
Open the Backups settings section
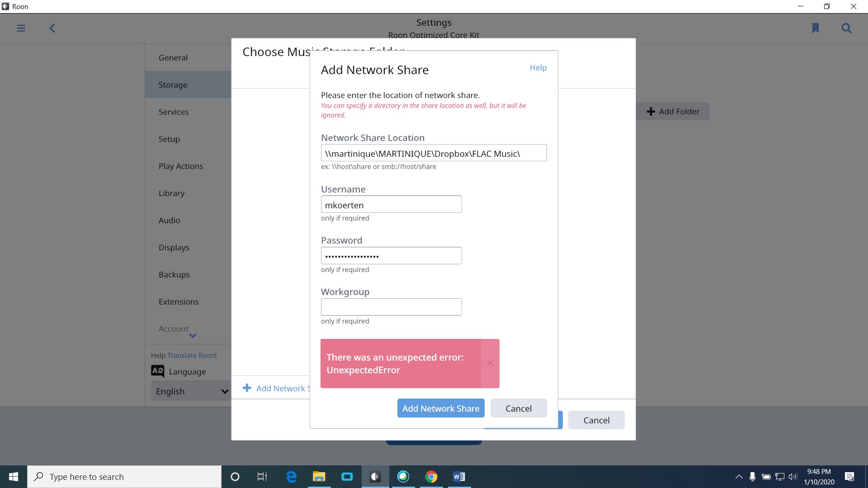pos(174,275)
